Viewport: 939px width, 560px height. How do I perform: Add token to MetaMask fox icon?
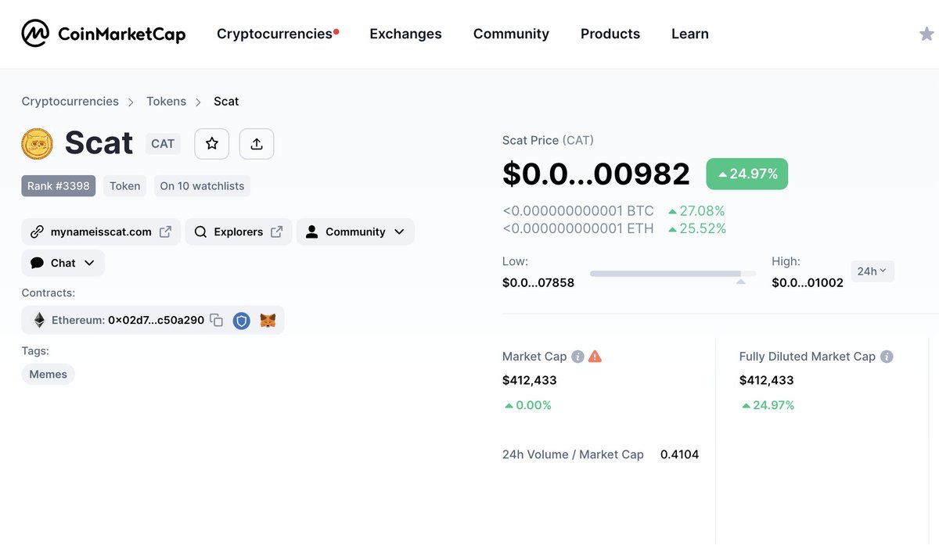click(268, 321)
